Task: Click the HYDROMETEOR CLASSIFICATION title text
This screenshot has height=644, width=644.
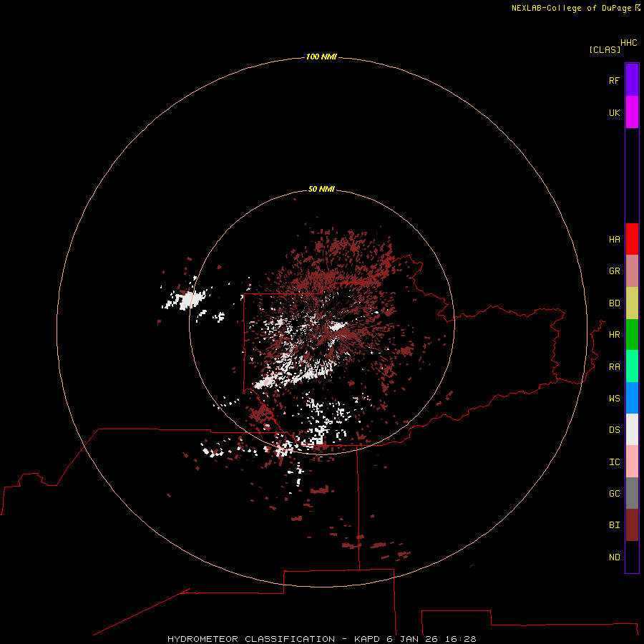Action: point(251,639)
